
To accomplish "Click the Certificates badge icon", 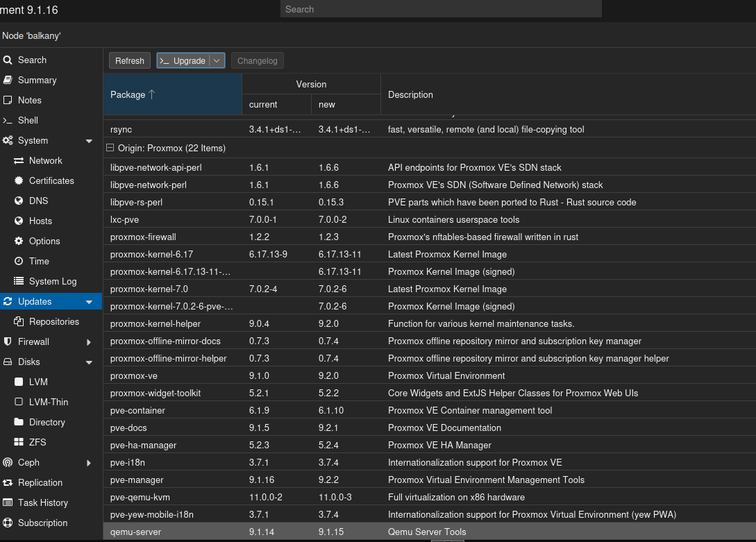I will tap(19, 180).
